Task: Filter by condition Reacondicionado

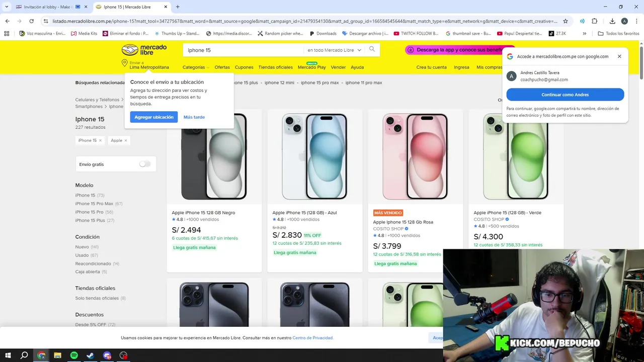Action: click(93, 263)
